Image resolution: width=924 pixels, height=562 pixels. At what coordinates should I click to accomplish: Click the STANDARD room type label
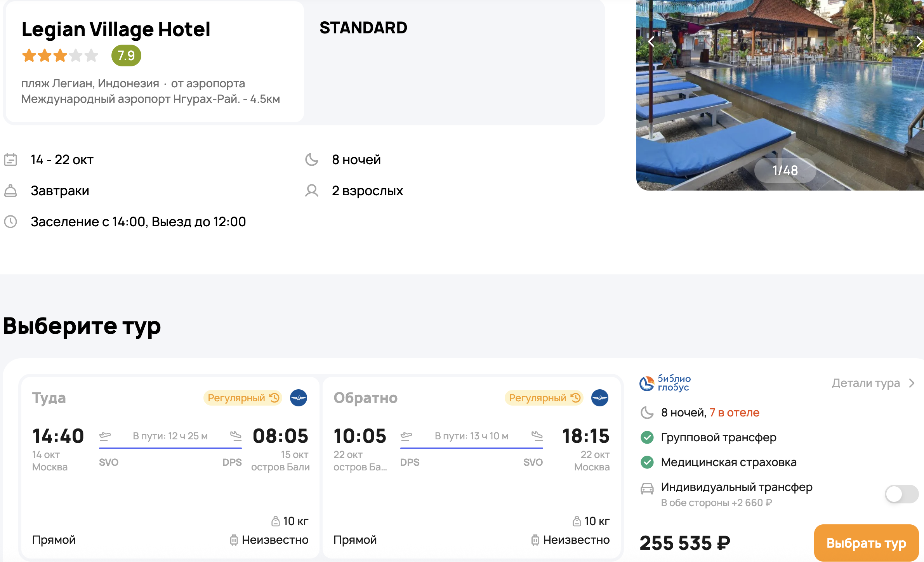(363, 28)
